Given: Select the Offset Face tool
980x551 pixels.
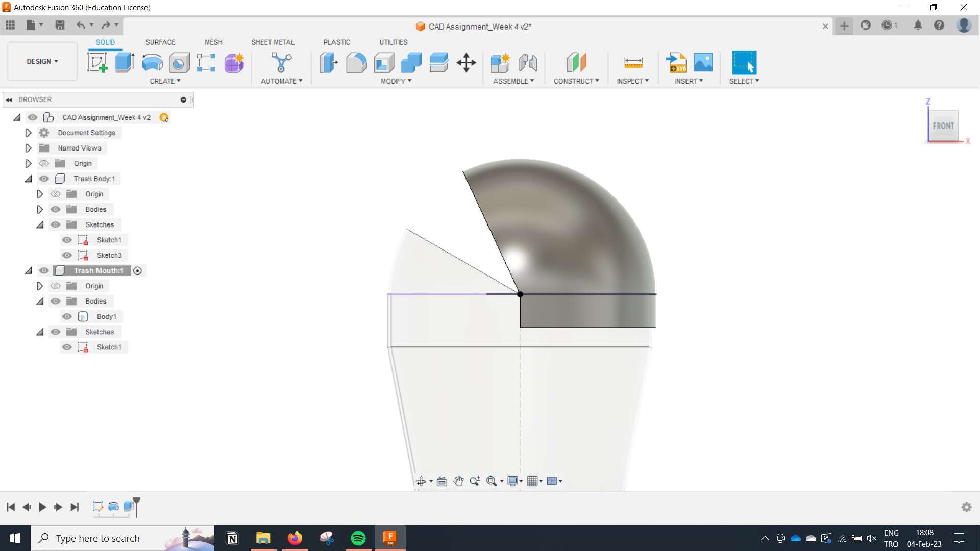Looking at the screenshot, I should (438, 63).
